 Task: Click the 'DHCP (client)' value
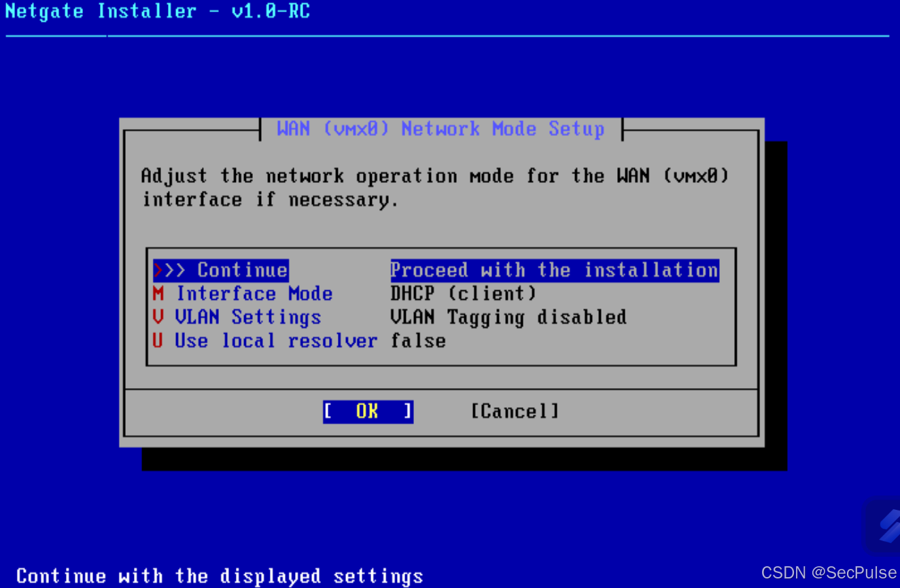(464, 294)
